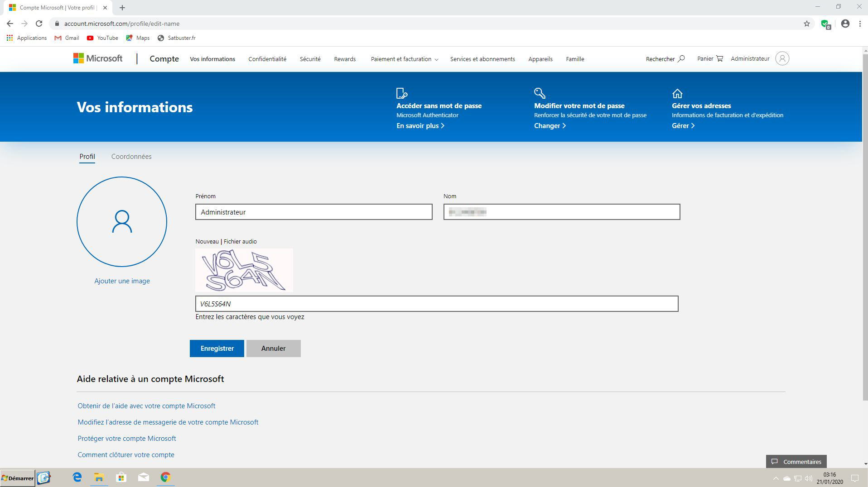Screen dimensions: 868x487
Task: Focus the Prénom input field
Action: [314, 212]
